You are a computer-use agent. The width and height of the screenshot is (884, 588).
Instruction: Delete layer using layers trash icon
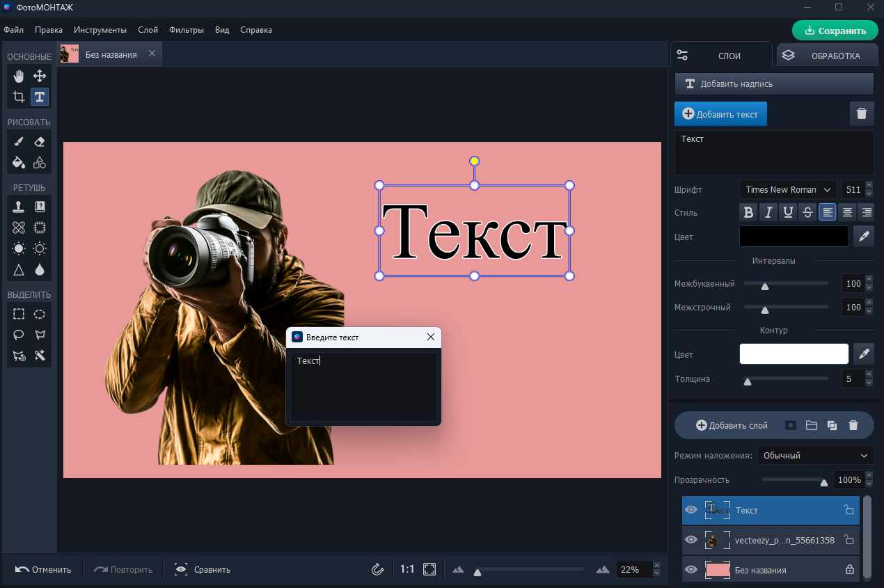(x=853, y=425)
